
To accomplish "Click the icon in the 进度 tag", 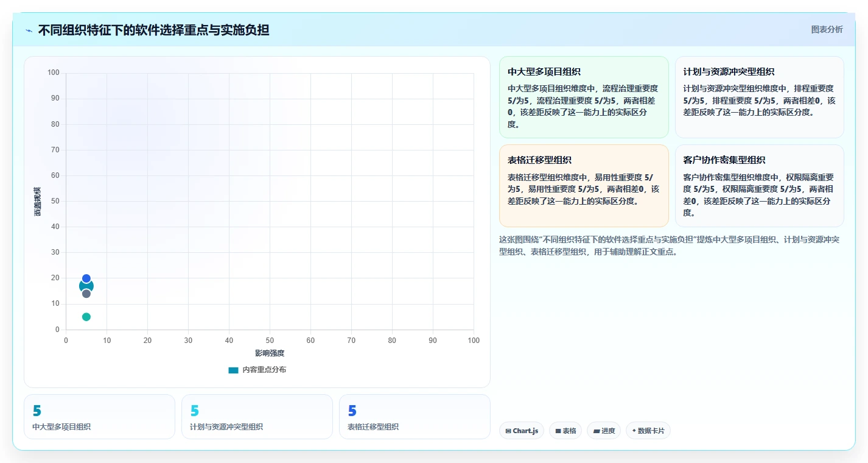I will tap(597, 431).
